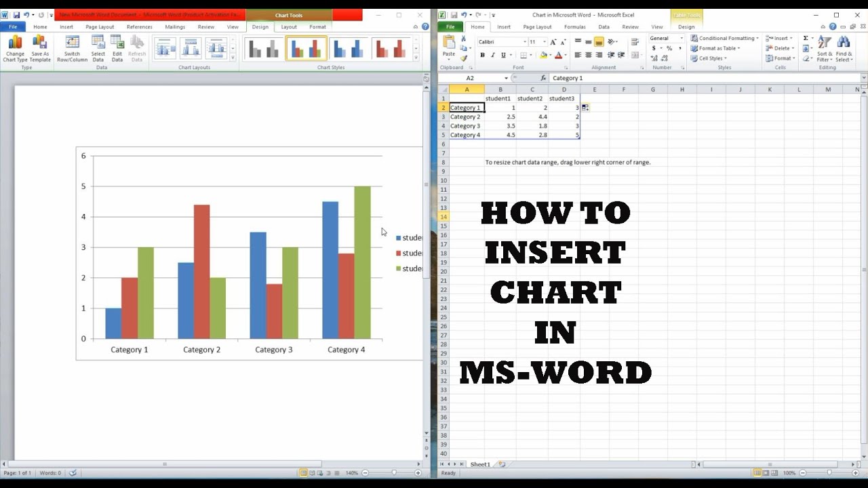This screenshot has height=488, width=868.
Task: Toggle Align Text Left in Excel
Action: [578, 56]
